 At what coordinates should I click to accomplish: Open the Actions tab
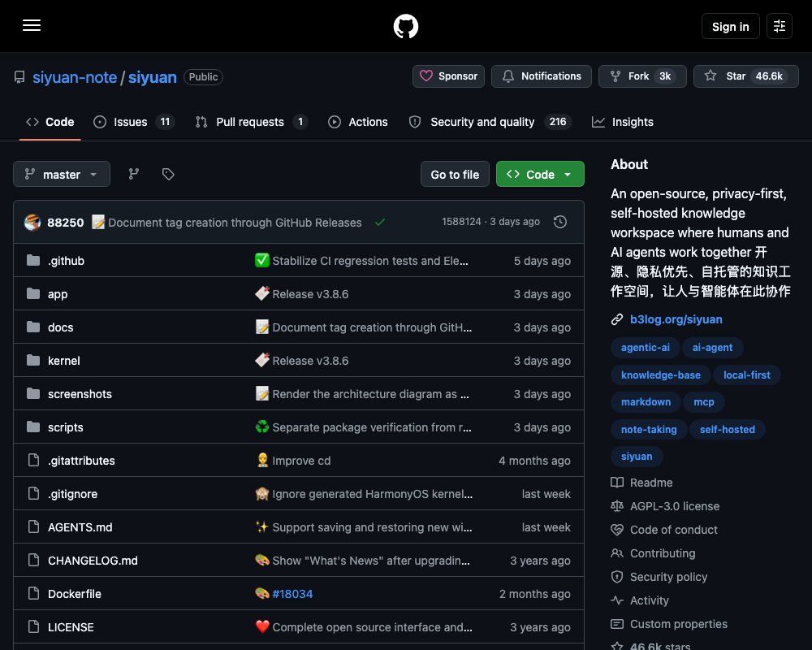coord(358,122)
